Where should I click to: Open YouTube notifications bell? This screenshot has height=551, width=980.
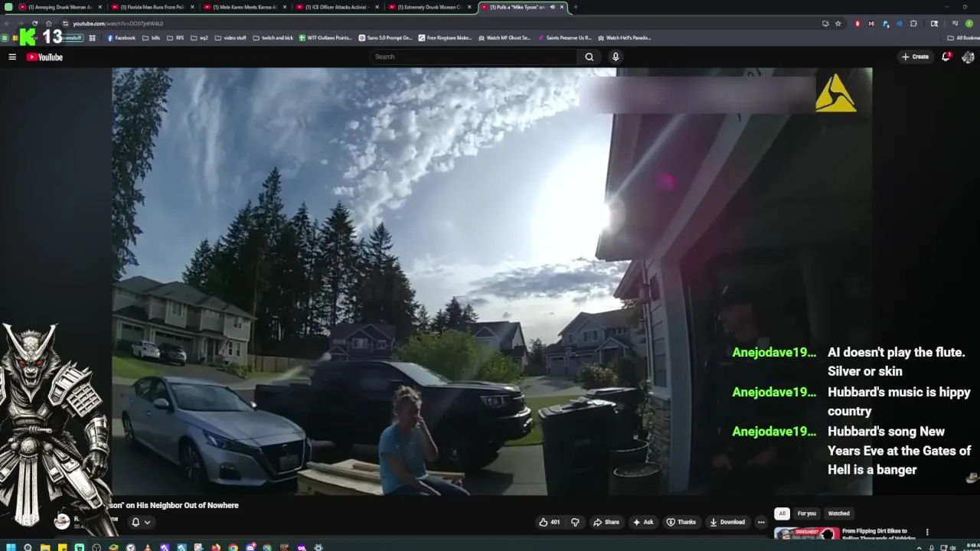point(946,57)
